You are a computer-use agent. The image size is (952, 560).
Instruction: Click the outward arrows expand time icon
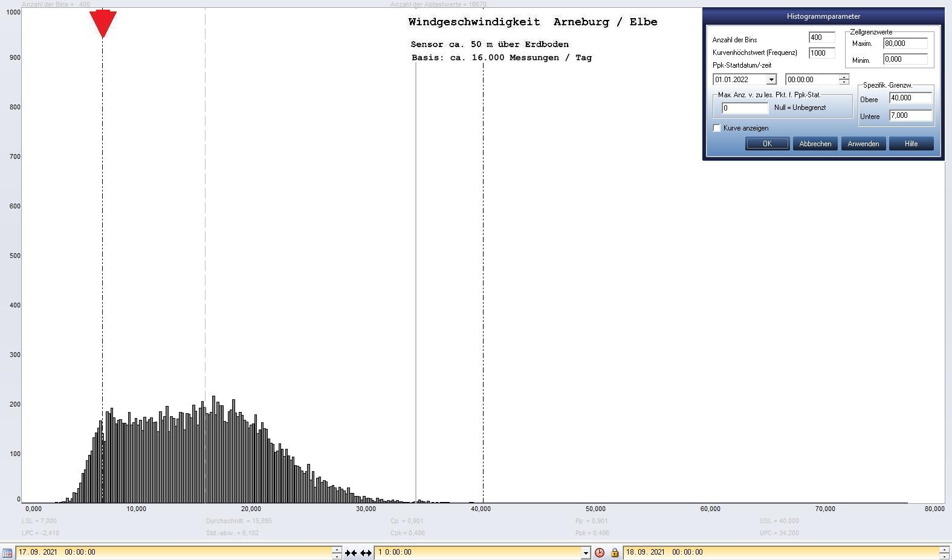tap(366, 552)
